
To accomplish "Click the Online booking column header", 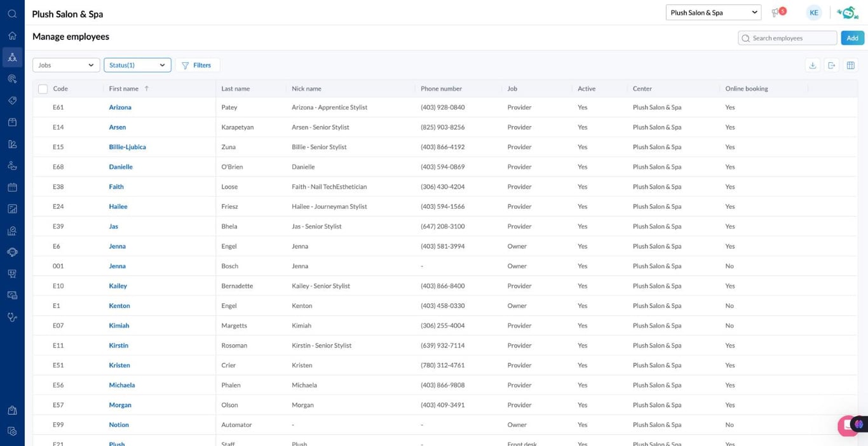I will [x=747, y=89].
